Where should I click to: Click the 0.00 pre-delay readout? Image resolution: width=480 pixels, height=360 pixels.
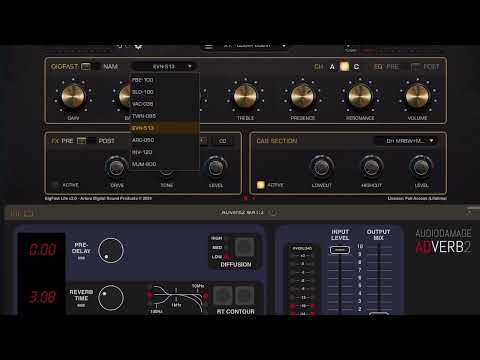(x=42, y=249)
